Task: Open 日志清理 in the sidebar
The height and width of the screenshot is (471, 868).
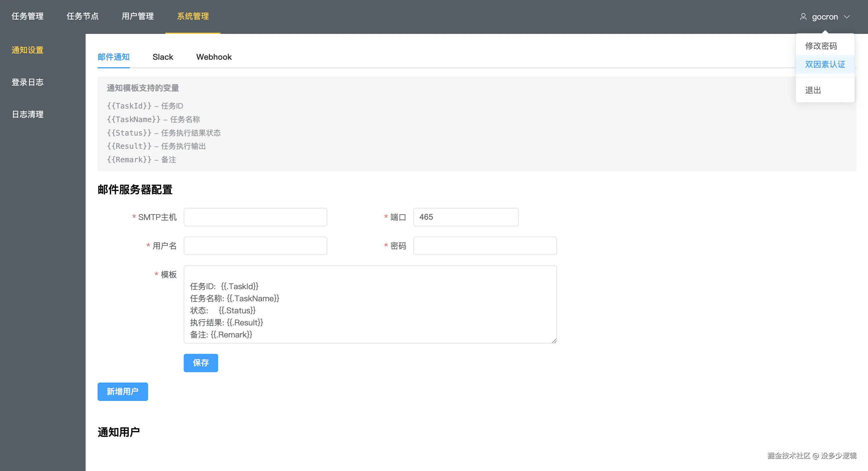Action: [28, 114]
